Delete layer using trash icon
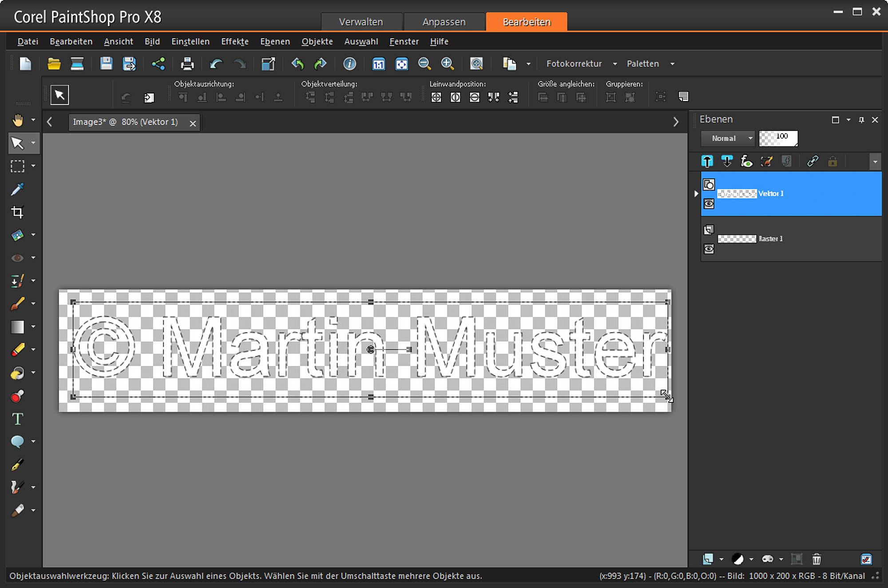Screen dimensions: 888x588 pos(817,559)
